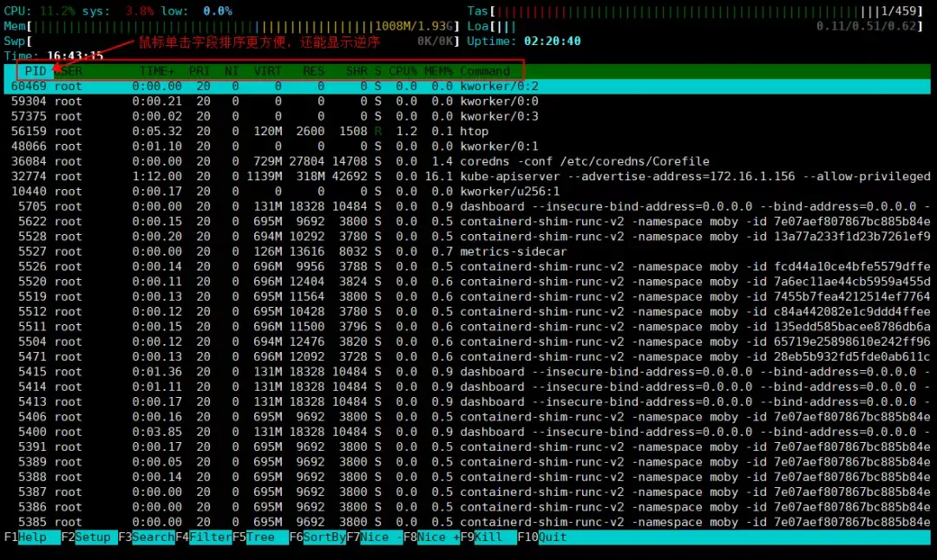The height and width of the screenshot is (560, 937).
Task: Open F1 Help in the bottom bar
Action: point(32,537)
